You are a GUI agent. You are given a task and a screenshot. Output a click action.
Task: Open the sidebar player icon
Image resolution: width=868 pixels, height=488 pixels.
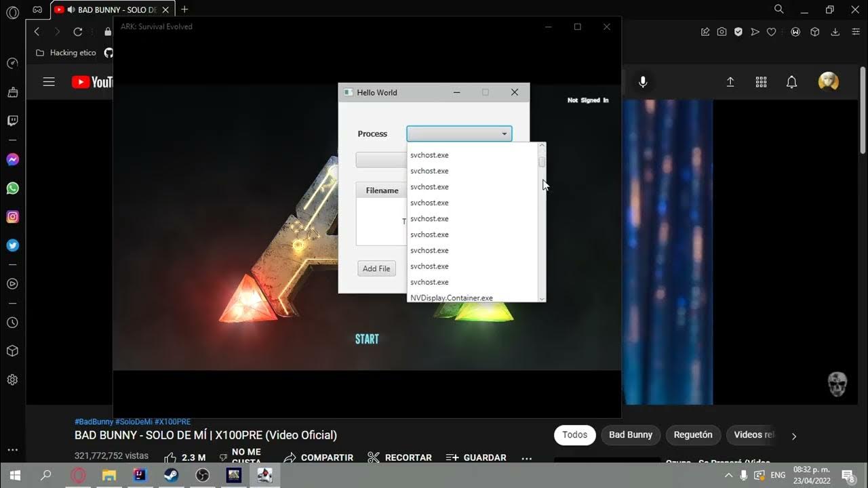pos(12,284)
